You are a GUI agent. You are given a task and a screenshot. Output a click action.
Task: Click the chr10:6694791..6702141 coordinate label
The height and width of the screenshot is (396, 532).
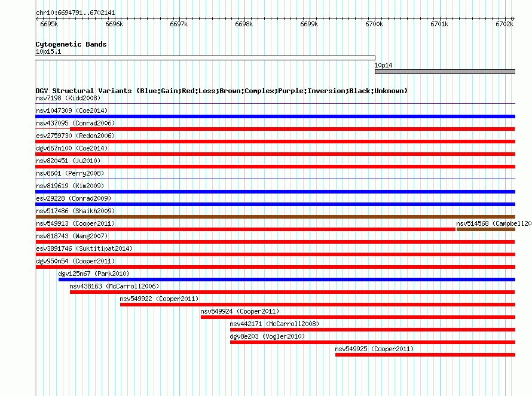(x=75, y=13)
